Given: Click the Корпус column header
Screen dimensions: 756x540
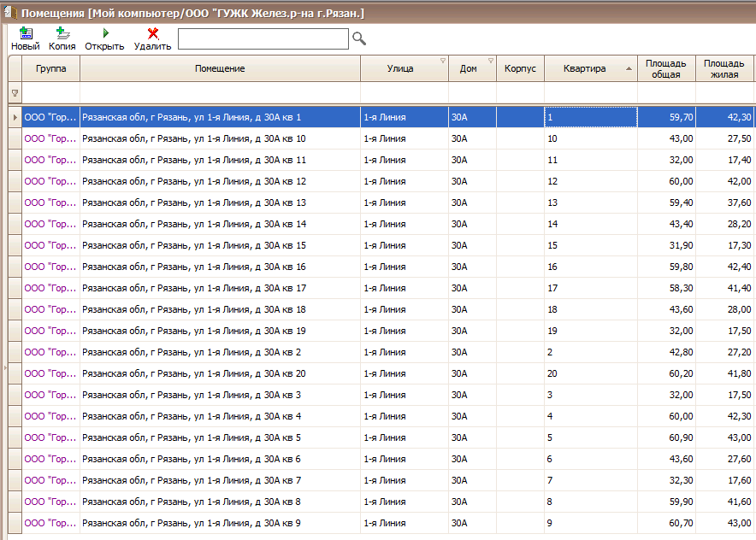Looking at the screenshot, I should pos(520,69).
